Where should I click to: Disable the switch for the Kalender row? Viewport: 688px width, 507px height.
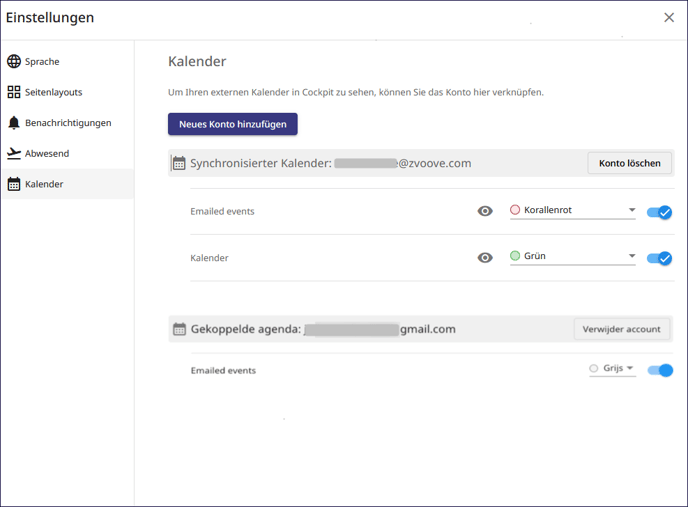659,258
